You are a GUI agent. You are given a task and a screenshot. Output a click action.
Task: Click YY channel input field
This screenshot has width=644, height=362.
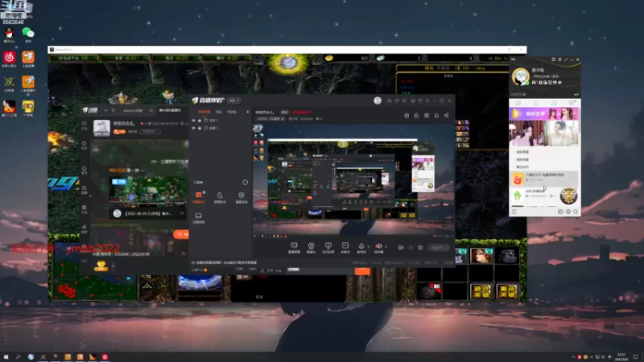(x=541, y=94)
